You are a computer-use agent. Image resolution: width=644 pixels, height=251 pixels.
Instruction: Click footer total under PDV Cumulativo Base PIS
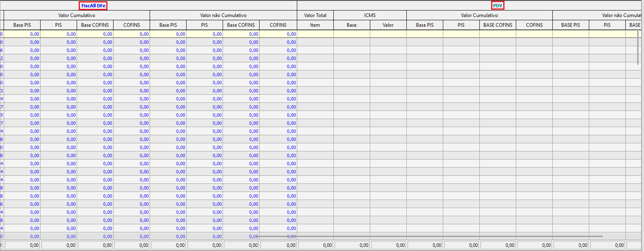click(425, 245)
